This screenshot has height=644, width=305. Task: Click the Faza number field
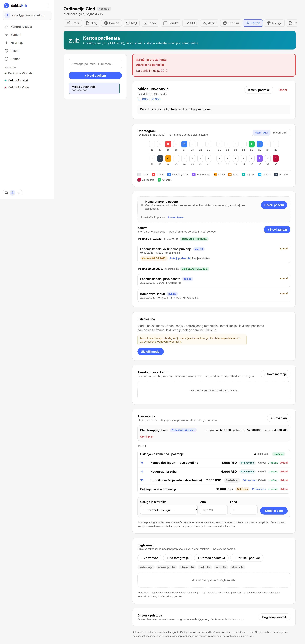click(244, 510)
